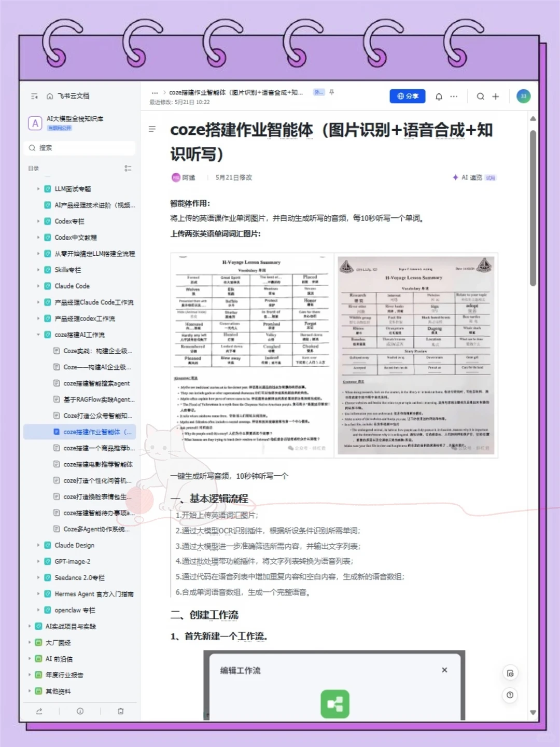Click the blue 分享 button

(408, 96)
